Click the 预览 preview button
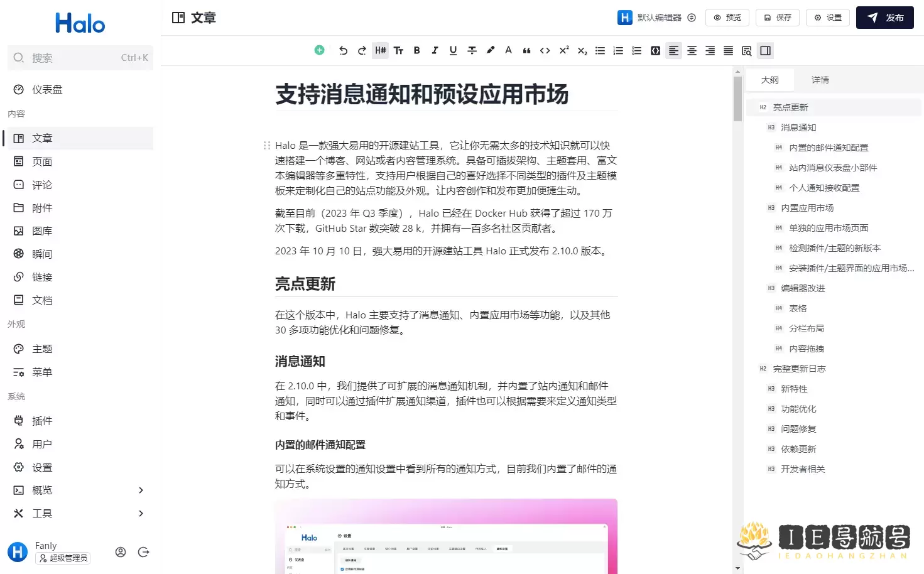Image resolution: width=924 pixels, height=574 pixels. coord(727,18)
